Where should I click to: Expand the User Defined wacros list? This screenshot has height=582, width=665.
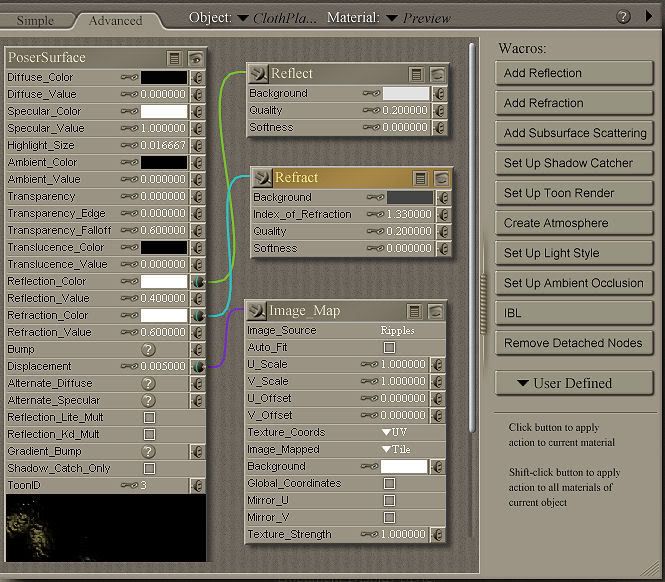coord(574,383)
